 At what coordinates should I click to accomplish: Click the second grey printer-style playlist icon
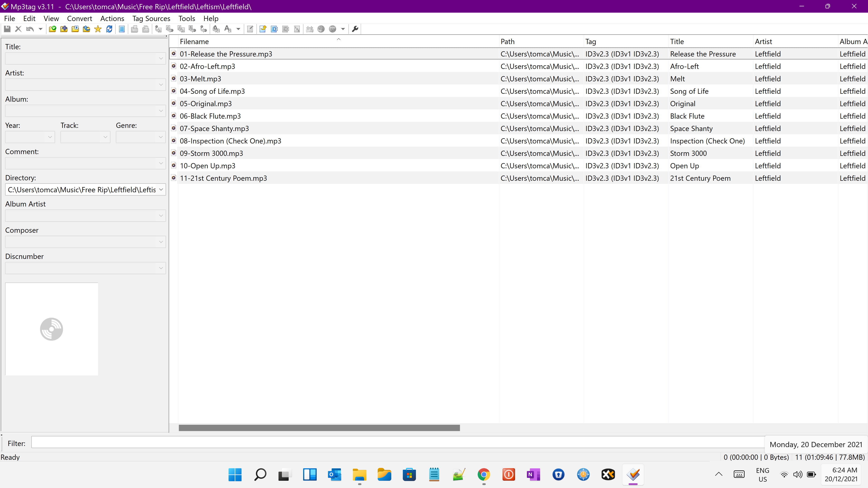tap(146, 29)
